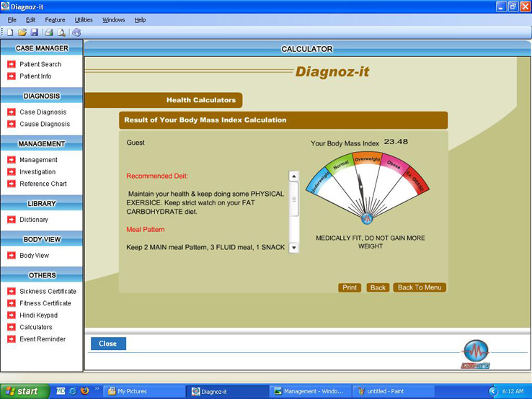Switch to Management - Windows taskbar item

pyautogui.click(x=310, y=391)
